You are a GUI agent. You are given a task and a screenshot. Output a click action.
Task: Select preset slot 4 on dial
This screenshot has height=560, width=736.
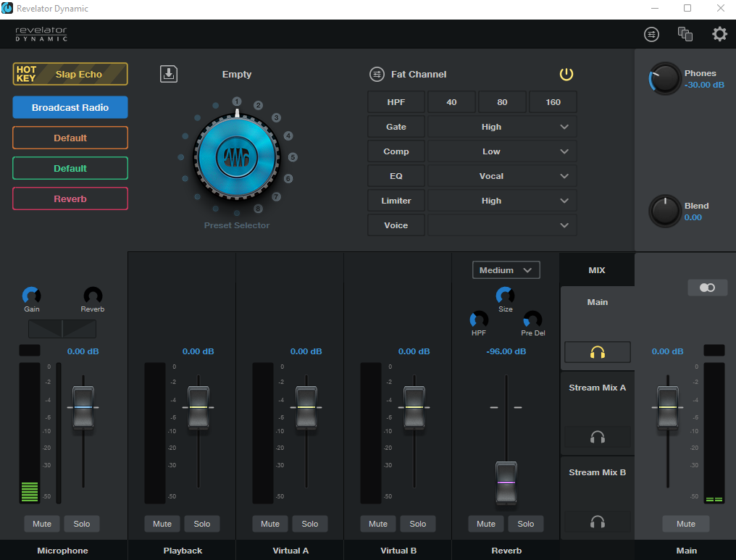tap(288, 135)
